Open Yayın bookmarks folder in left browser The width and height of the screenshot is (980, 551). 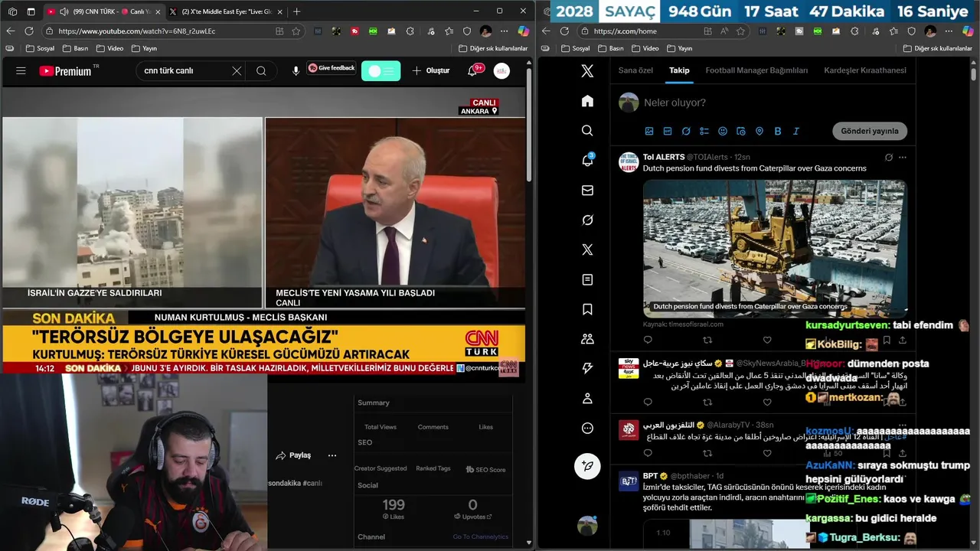point(144,48)
